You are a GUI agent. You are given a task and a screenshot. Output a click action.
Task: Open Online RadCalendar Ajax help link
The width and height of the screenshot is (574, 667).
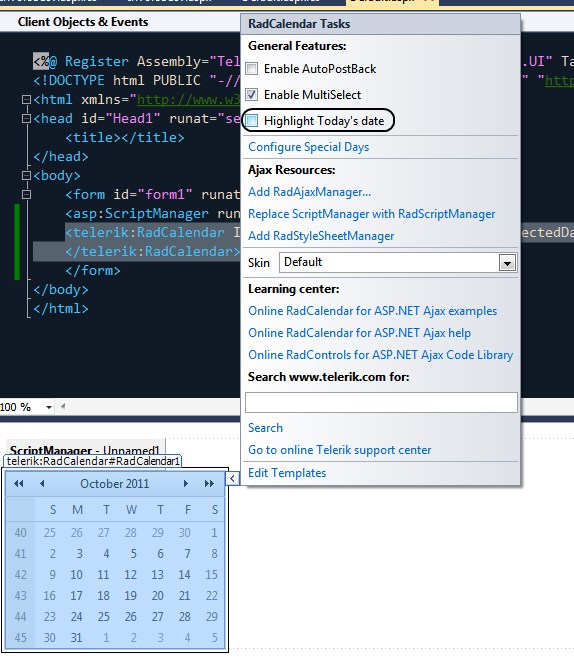(x=359, y=333)
